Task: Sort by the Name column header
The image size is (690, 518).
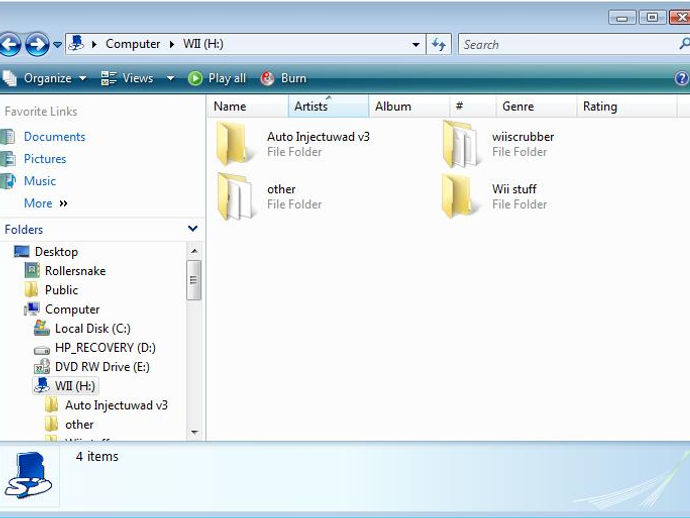Action: (x=248, y=107)
